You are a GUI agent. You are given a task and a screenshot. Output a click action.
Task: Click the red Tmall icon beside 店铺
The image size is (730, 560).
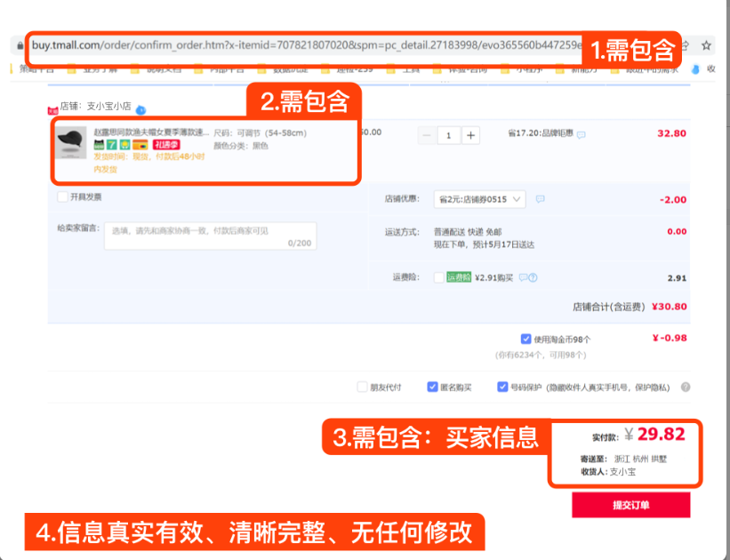point(52,111)
